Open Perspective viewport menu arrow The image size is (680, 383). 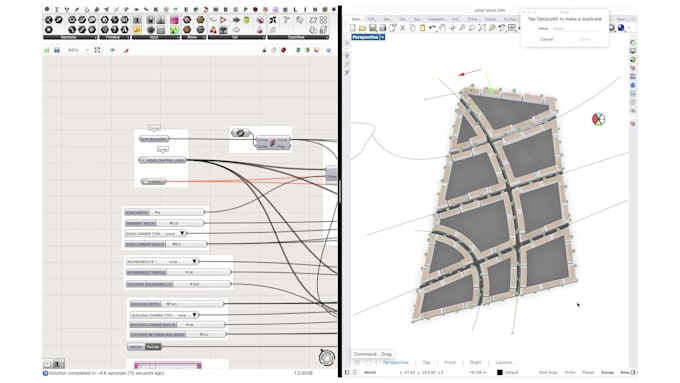pos(382,37)
